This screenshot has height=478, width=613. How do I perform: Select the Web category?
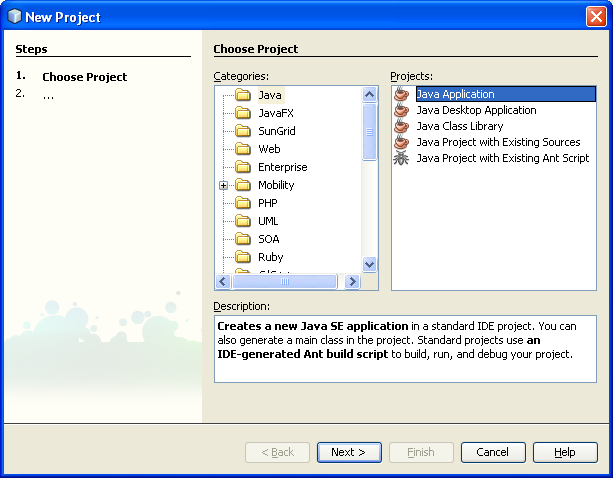(x=269, y=149)
